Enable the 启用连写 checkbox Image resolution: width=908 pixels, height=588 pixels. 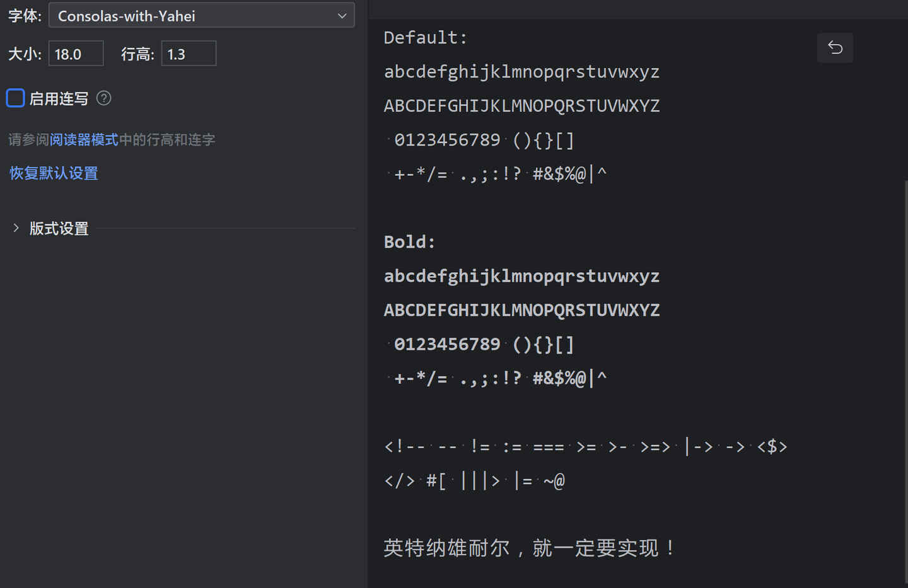click(15, 98)
